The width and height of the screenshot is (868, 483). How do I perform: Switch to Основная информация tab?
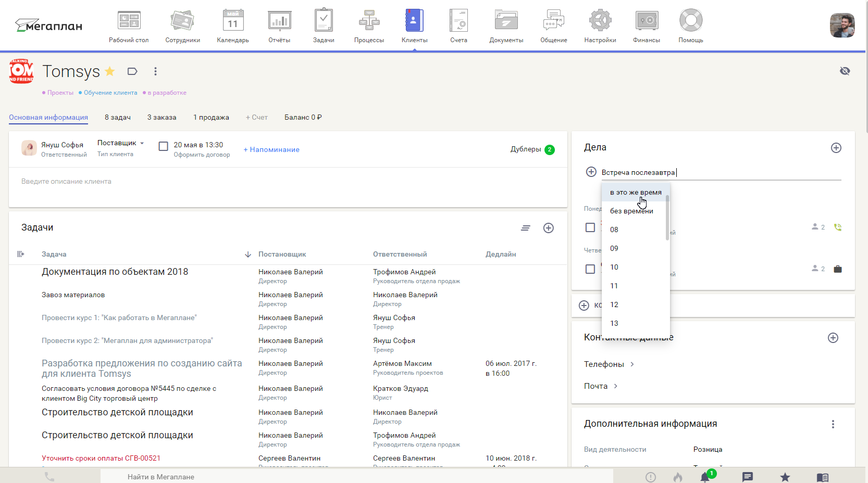coord(48,118)
